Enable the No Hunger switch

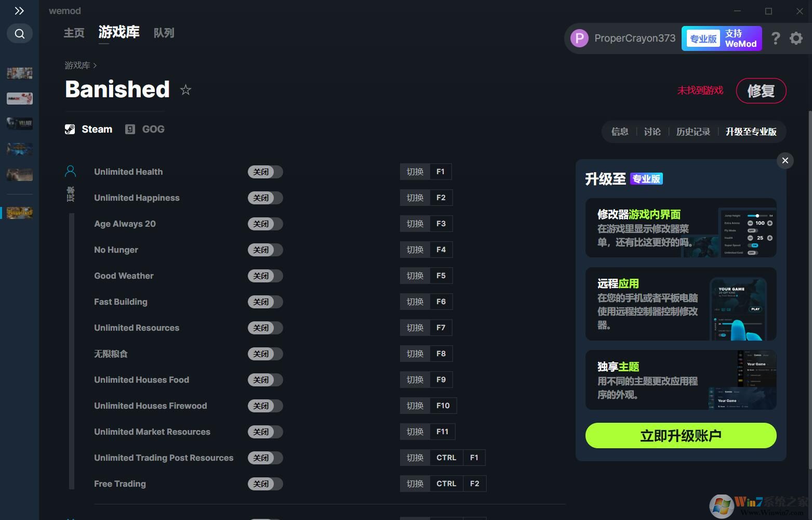[x=265, y=250]
